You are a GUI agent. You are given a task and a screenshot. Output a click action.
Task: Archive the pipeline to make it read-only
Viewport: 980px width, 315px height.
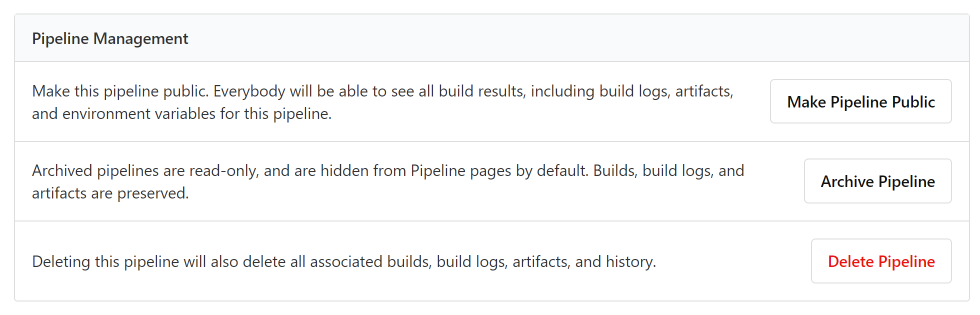(x=877, y=181)
